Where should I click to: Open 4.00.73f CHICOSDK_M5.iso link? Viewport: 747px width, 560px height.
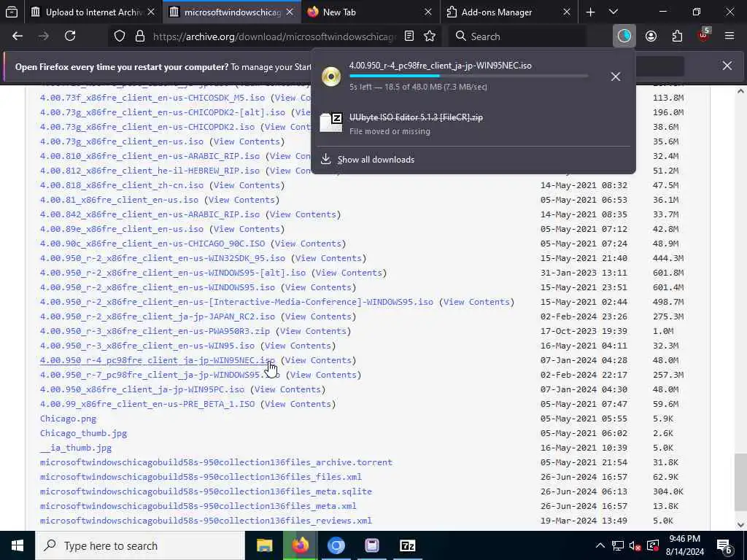(152, 98)
